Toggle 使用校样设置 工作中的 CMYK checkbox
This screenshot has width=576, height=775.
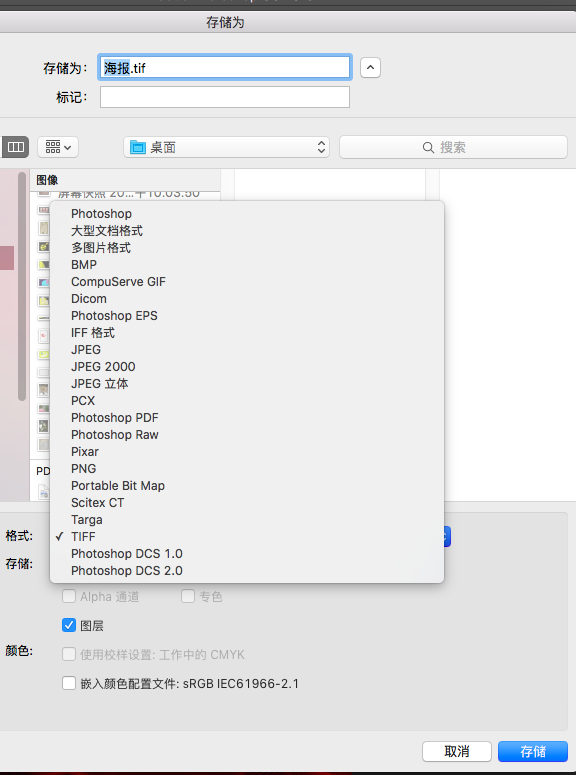(x=69, y=654)
